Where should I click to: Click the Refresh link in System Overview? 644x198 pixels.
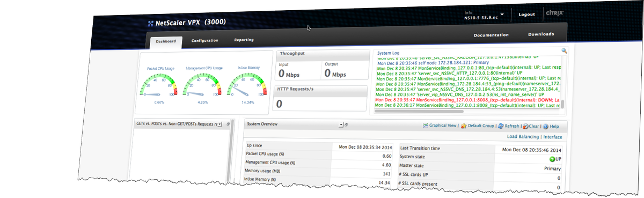(511, 127)
